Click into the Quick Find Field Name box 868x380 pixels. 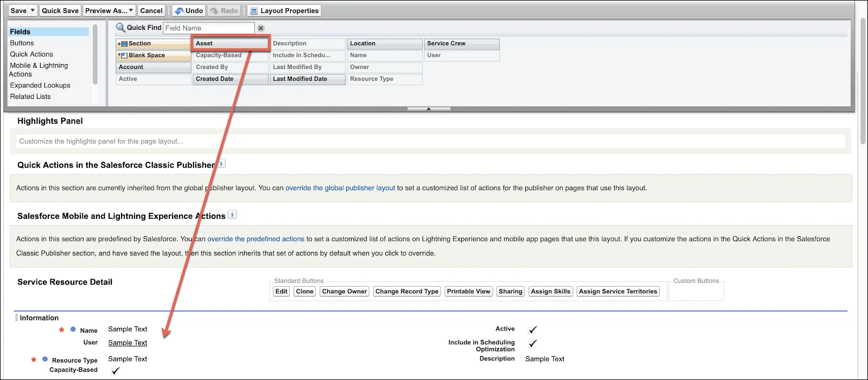209,28
